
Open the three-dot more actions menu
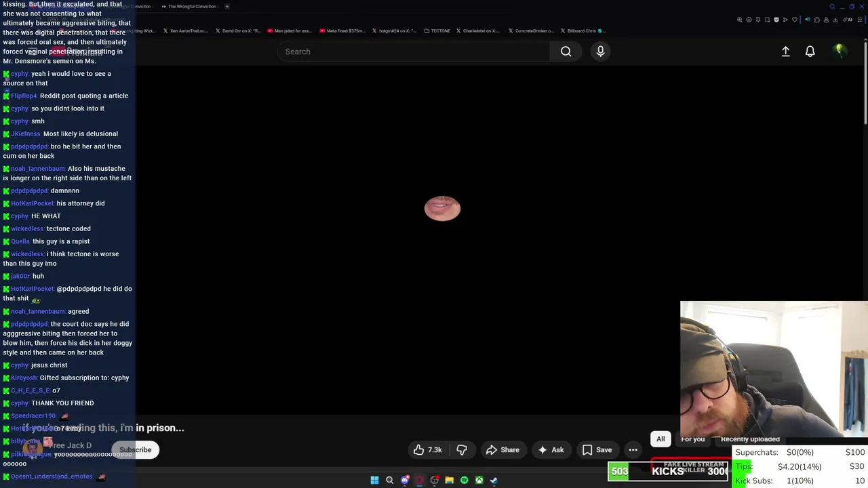[x=633, y=450]
